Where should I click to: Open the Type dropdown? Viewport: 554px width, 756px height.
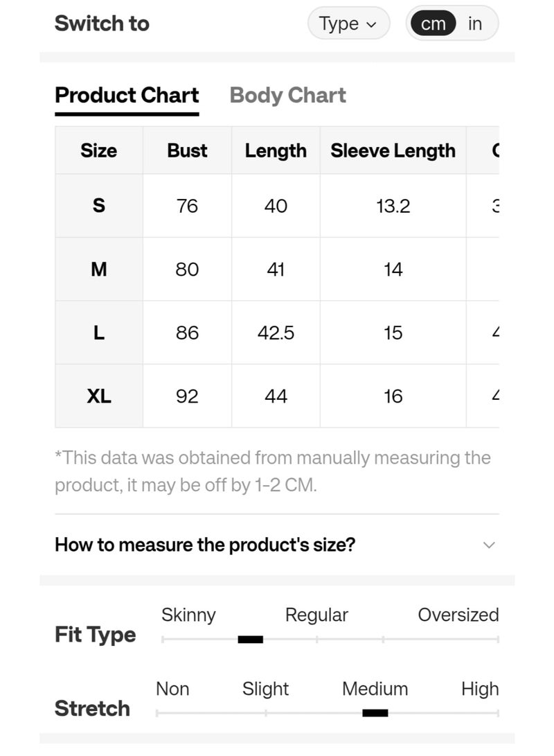(x=348, y=23)
